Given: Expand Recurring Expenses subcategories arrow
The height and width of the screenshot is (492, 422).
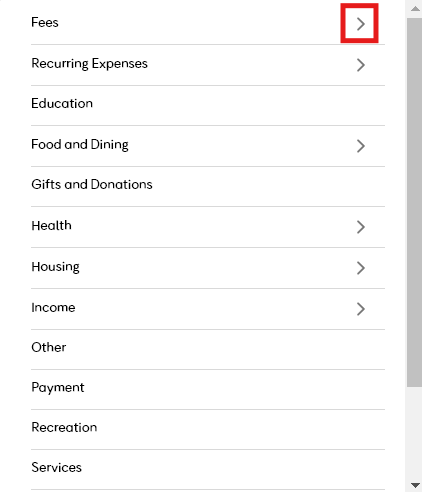Looking at the screenshot, I should (x=360, y=65).
